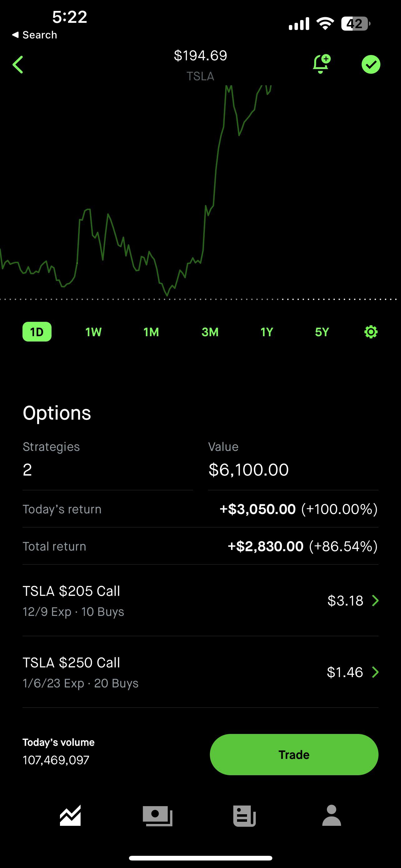The height and width of the screenshot is (868, 401).
Task: Tap the green back arrow
Action: click(18, 65)
